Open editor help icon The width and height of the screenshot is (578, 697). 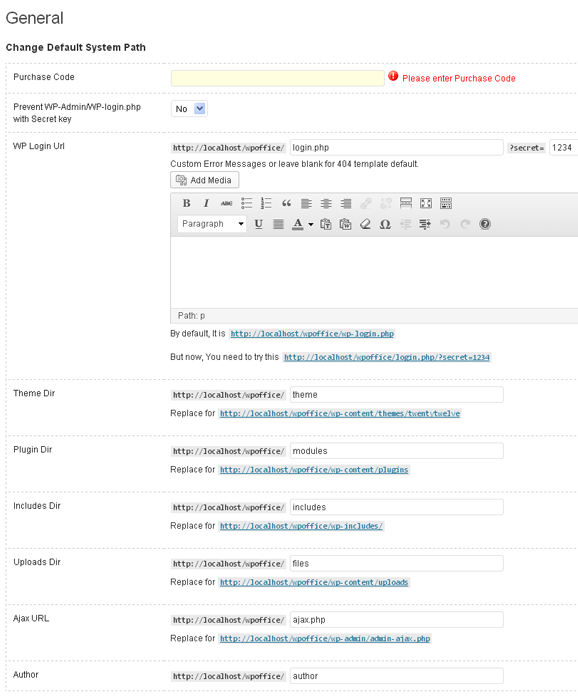(485, 224)
